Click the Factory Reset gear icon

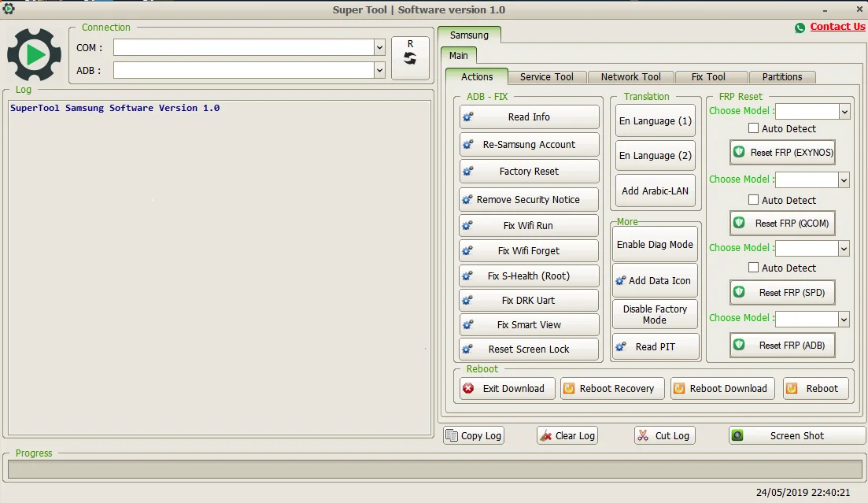pyautogui.click(x=468, y=171)
